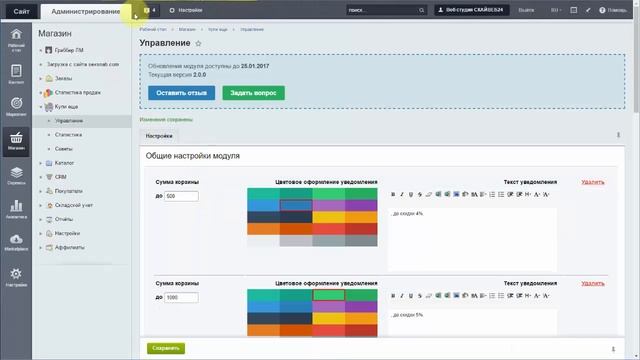Open Marketplace cloud icon in sidebar
Viewport: 640px width, 360px height.
click(x=16, y=242)
